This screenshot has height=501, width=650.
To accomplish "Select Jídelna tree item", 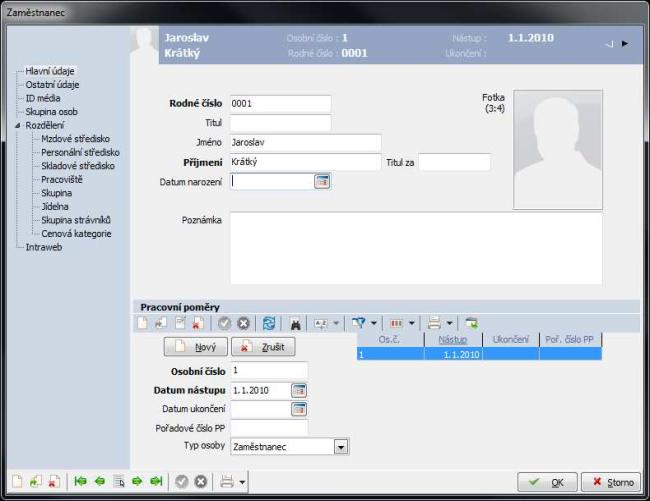I will tap(55, 206).
